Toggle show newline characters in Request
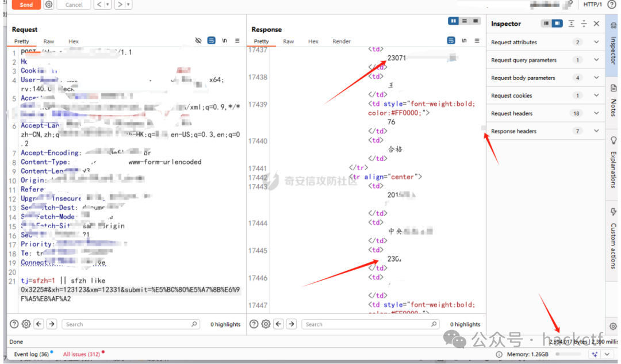 click(225, 40)
